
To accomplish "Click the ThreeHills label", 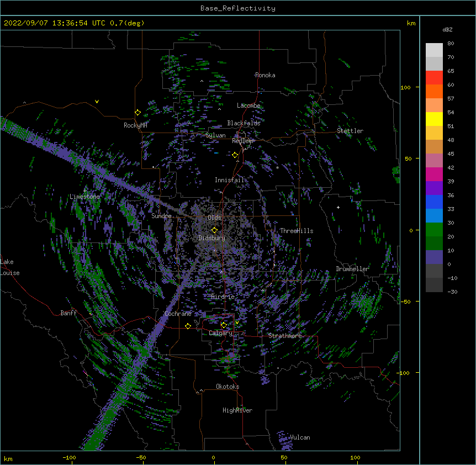I will [297, 231].
